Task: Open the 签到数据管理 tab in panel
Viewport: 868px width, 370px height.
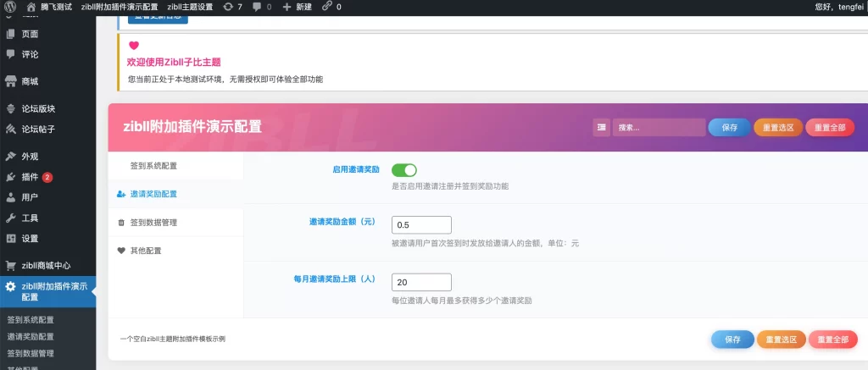Action: [176, 223]
